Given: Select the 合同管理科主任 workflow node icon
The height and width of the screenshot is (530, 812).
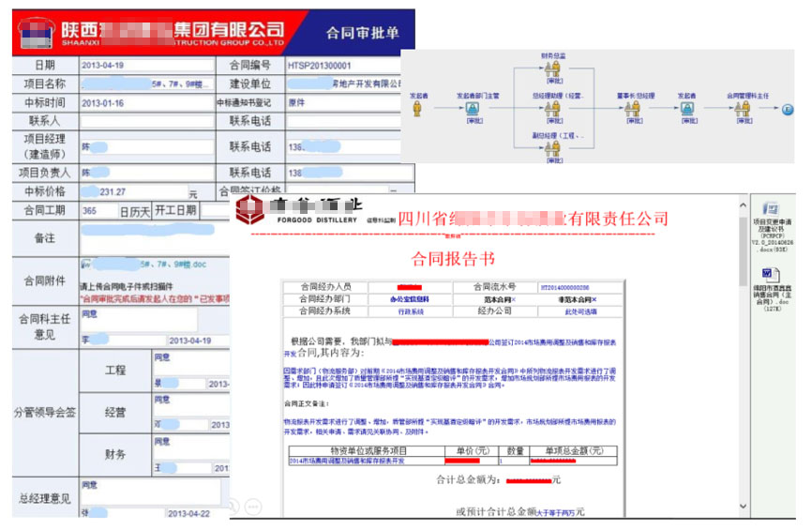Looking at the screenshot, I should click(x=746, y=109).
